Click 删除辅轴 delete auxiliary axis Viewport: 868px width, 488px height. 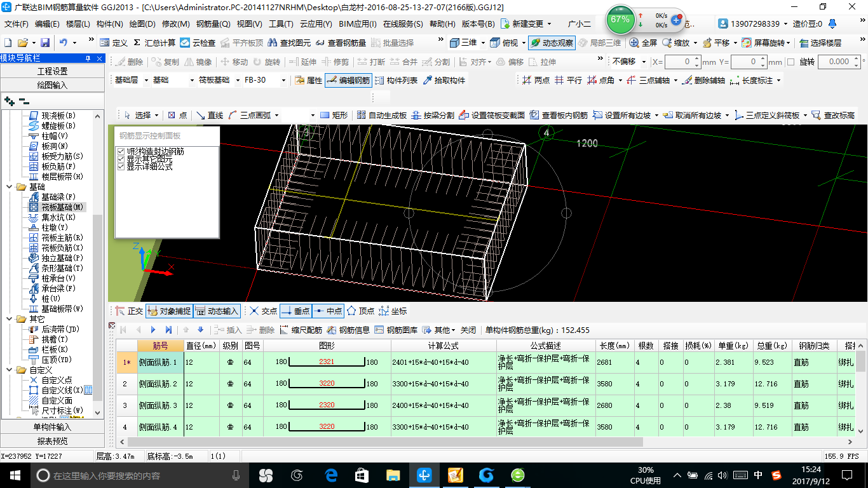click(703, 80)
